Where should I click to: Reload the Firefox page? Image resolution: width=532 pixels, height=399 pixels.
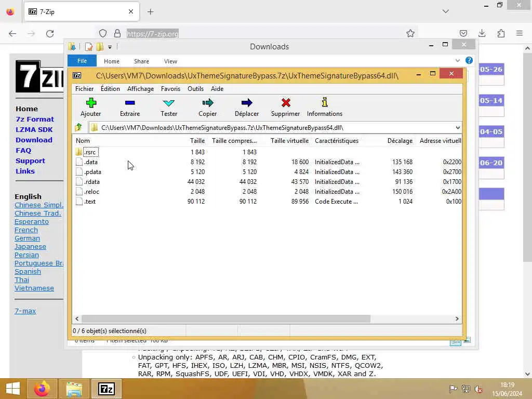(50, 34)
